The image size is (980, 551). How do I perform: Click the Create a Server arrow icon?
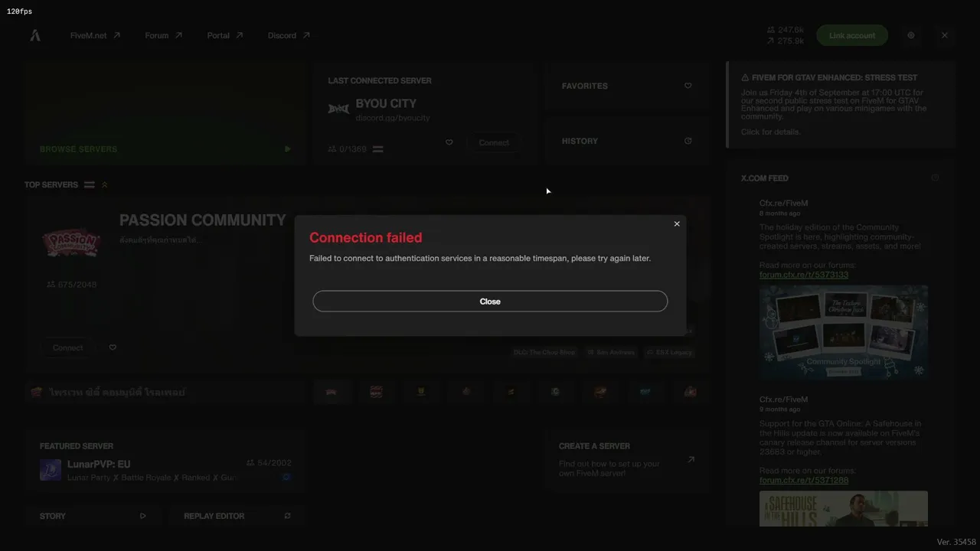pos(691,460)
